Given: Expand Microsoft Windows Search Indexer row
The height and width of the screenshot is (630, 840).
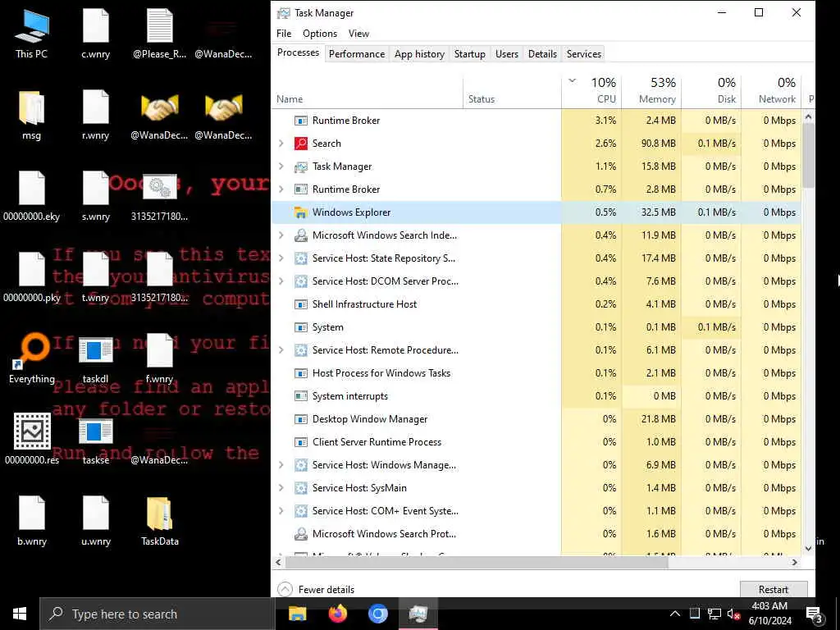Looking at the screenshot, I should (x=281, y=235).
